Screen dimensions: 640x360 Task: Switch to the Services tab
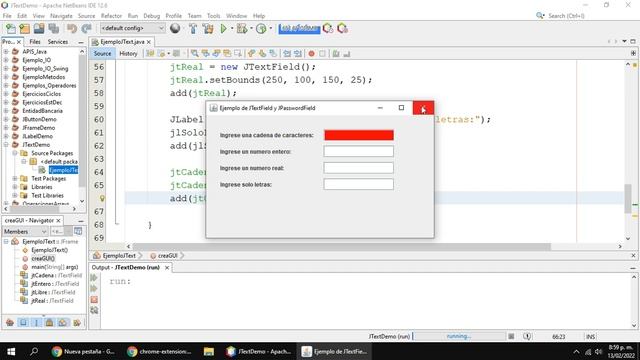pyautogui.click(x=58, y=42)
